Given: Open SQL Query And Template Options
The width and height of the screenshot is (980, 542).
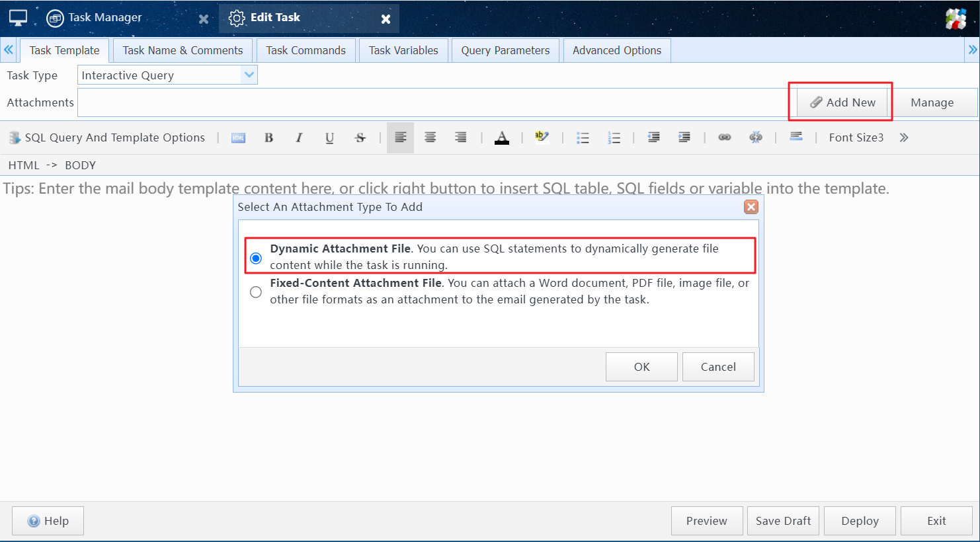Looking at the screenshot, I should 107,137.
